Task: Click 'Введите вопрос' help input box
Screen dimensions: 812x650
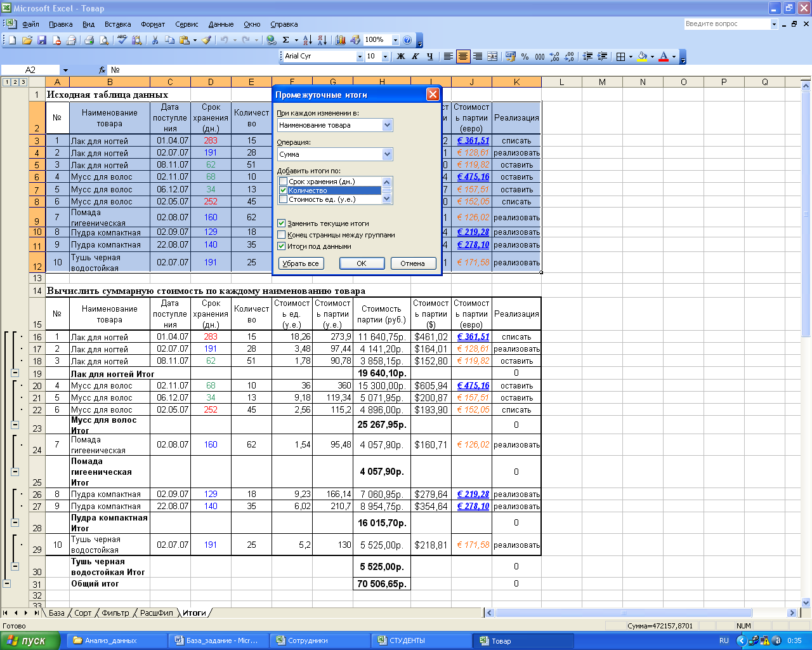Action: tap(726, 24)
